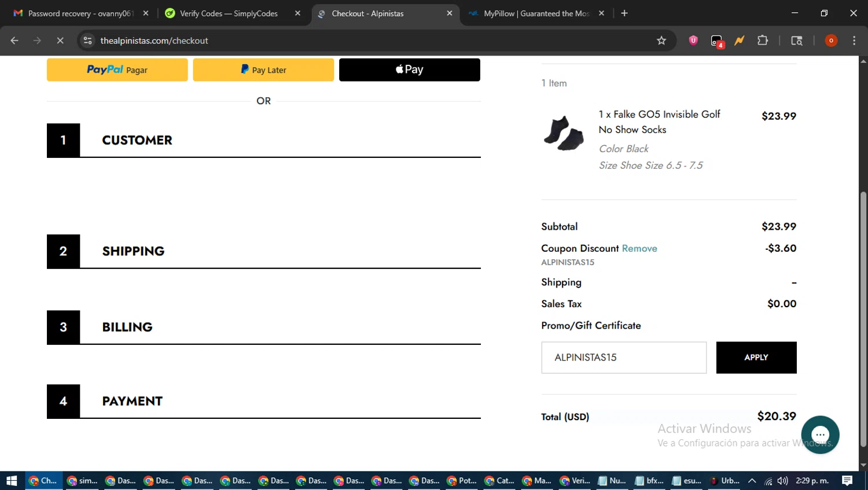
Task: Click the -$3.60 discount amount
Action: (x=781, y=248)
